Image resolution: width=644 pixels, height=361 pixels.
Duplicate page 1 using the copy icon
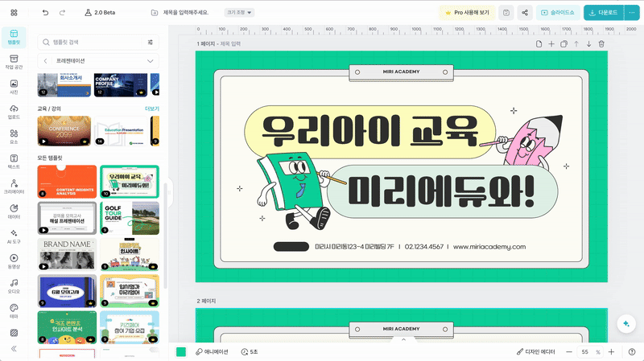(x=563, y=44)
